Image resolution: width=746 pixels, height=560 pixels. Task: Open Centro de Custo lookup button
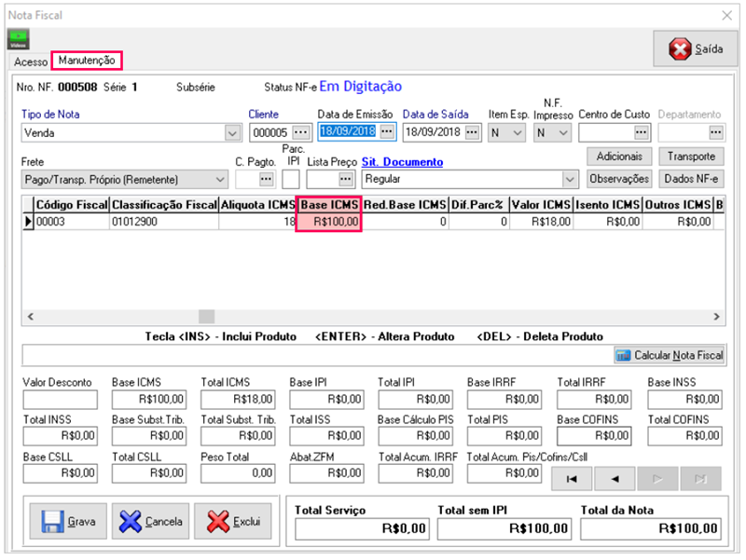641,132
